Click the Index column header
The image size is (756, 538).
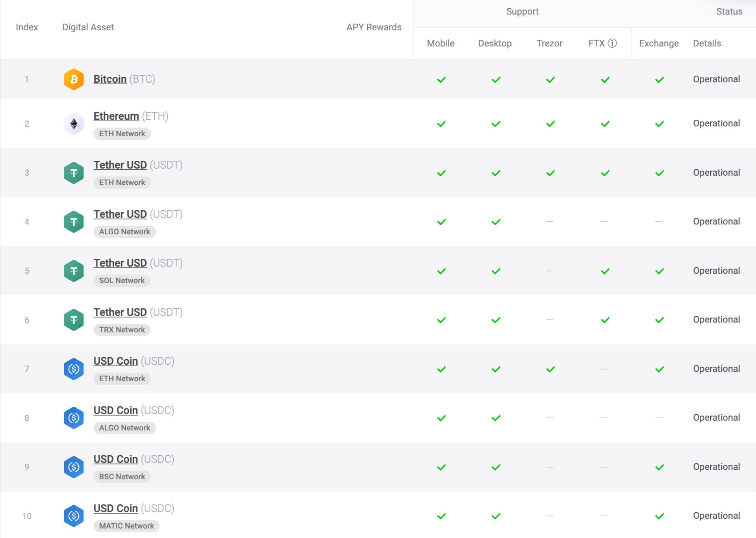click(x=27, y=27)
